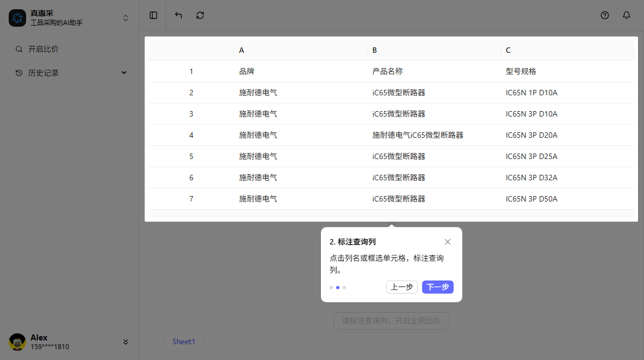Click the Alex user avatar
The image size is (644, 360).
click(x=17, y=342)
